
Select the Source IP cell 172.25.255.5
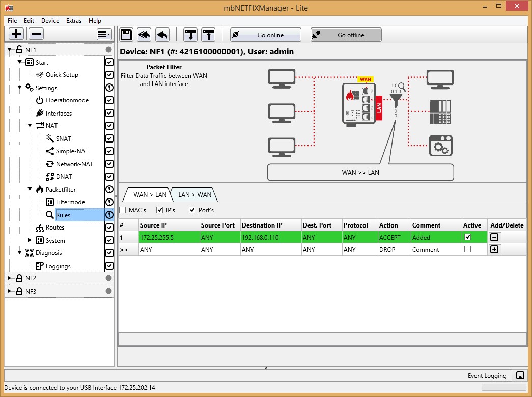[x=169, y=237]
